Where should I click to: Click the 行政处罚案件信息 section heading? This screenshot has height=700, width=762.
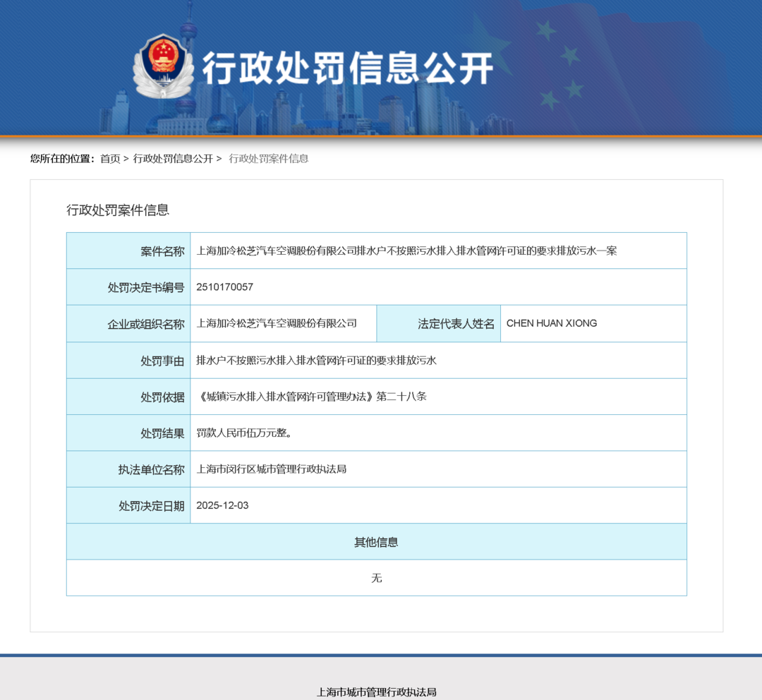pos(118,210)
